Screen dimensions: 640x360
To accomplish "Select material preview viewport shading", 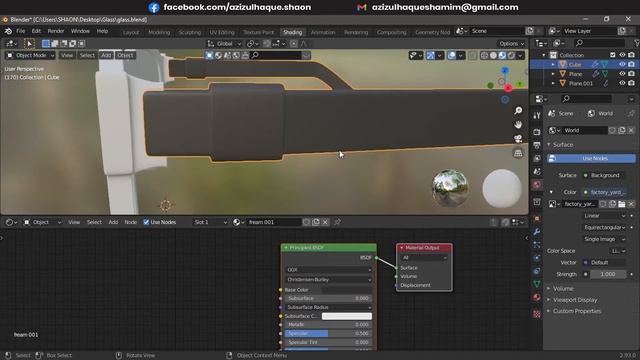I will (502, 55).
